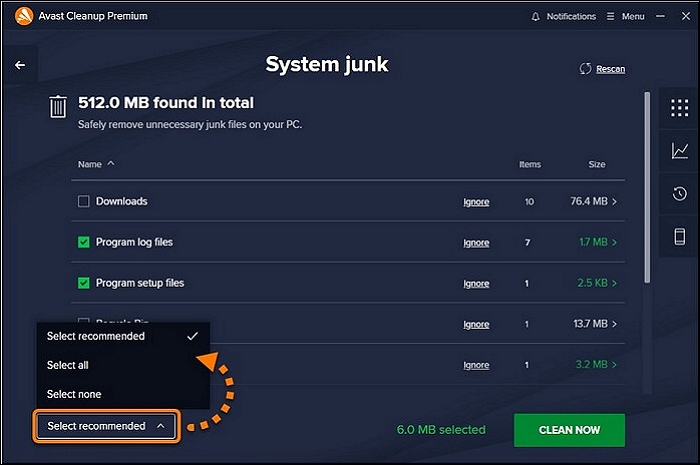Screen dimensions: 700x465
Task: Open Notifications bell
Action: 563,17
